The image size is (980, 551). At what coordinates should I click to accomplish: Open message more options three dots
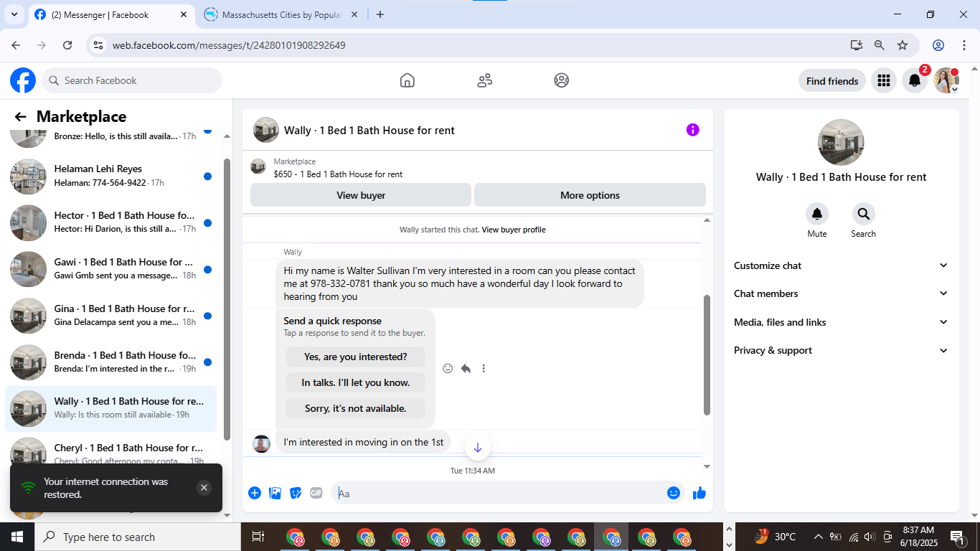[484, 368]
